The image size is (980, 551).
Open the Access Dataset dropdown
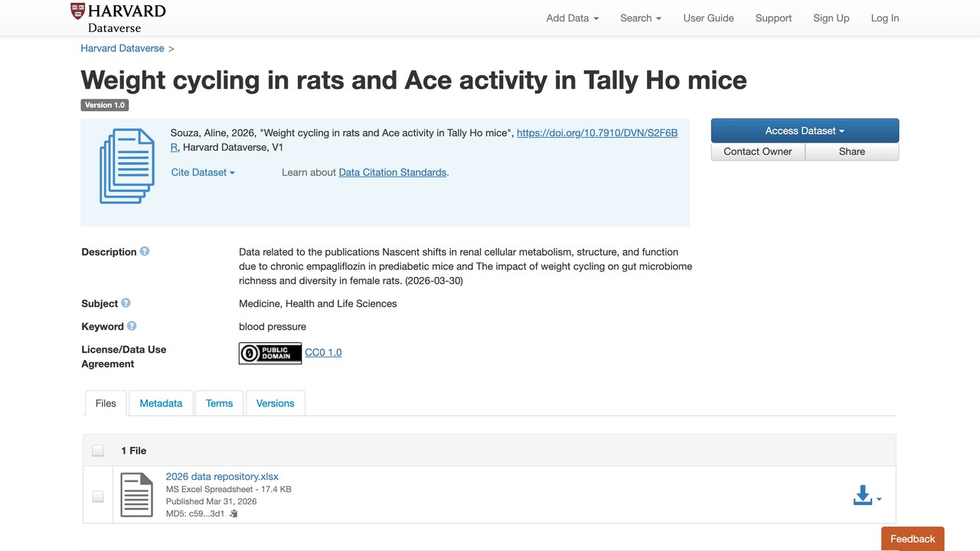805,131
